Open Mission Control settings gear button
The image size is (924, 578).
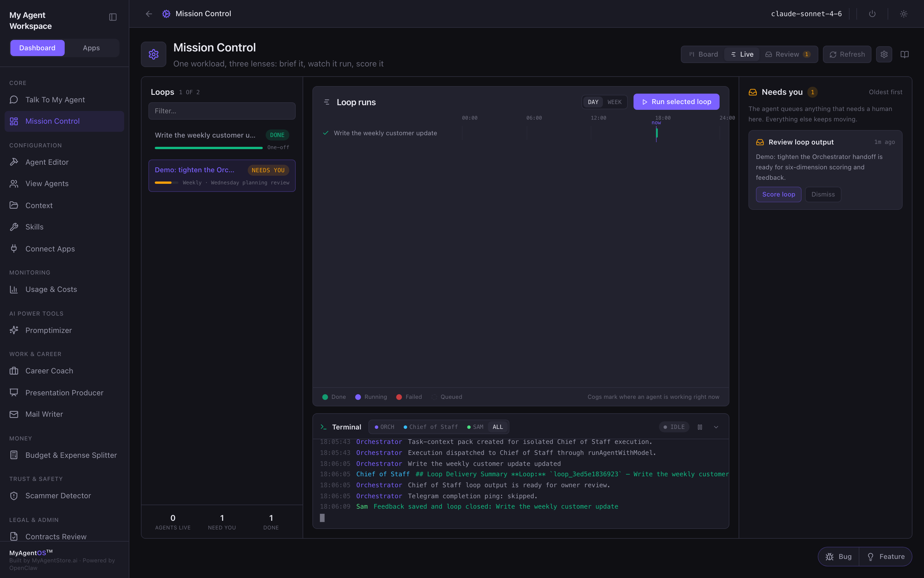884,54
